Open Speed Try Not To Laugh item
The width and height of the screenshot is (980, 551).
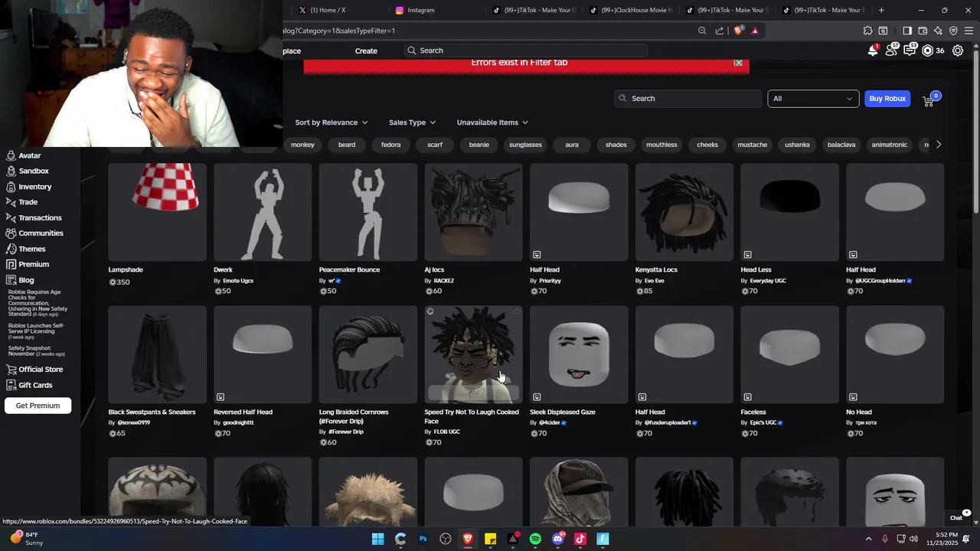(473, 354)
